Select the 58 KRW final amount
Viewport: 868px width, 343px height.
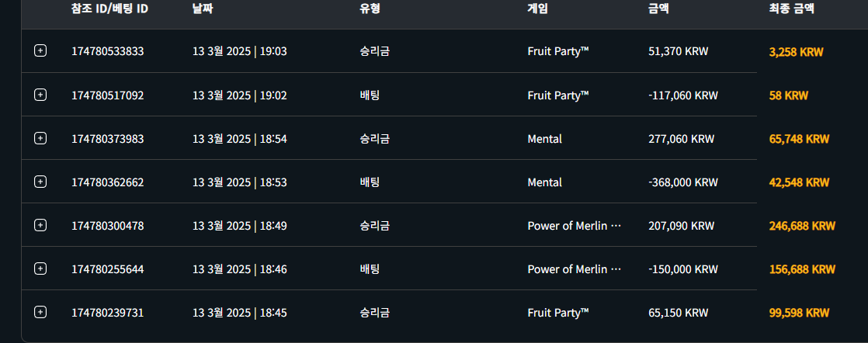click(x=788, y=95)
